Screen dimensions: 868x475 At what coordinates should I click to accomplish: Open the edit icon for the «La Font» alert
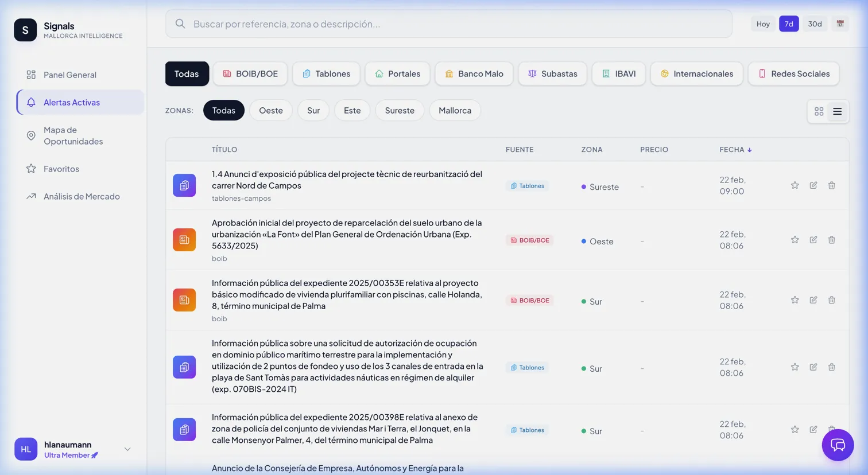coord(813,240)
